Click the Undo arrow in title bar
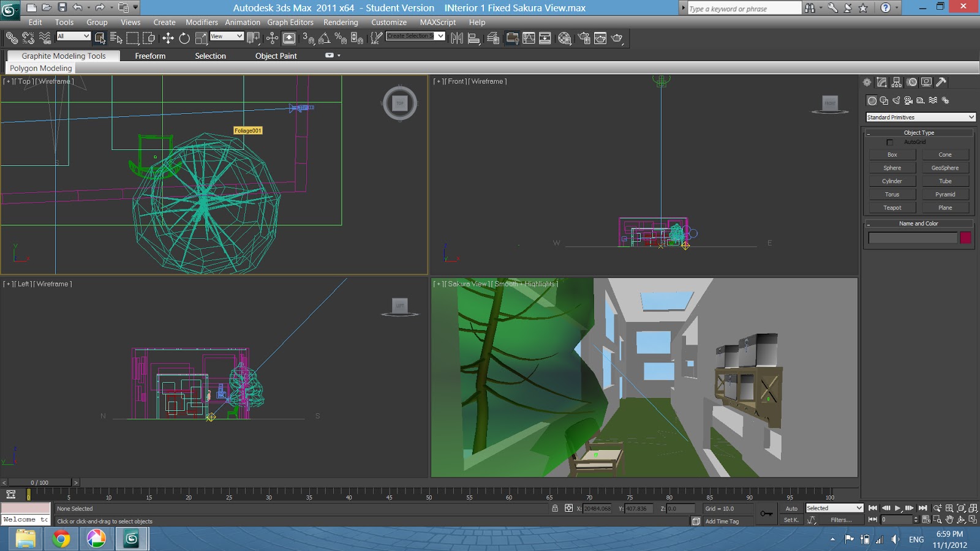The height and width of the screenshot is (551, 980). 78,7
